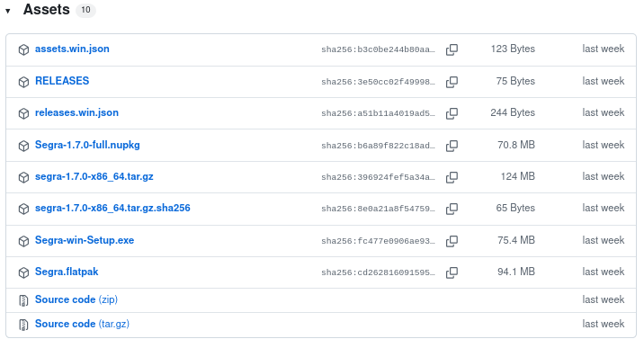
Task: Click the package icon beside assets.win.json
Action: [x=23, y=49]
